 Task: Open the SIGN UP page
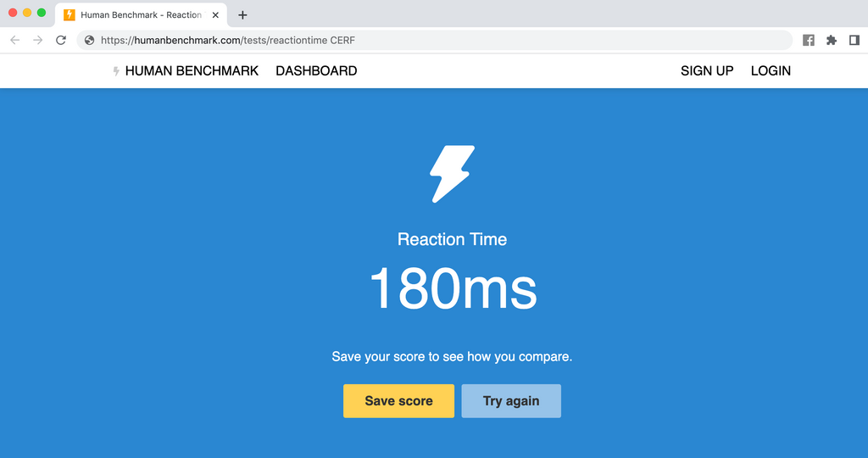click(707, 71)
